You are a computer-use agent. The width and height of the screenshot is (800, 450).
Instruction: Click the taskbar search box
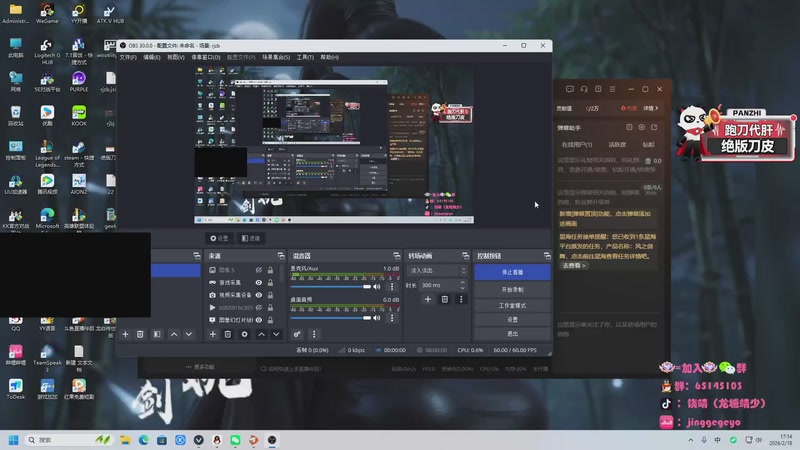pyautogui.click(x=69, y=440)
